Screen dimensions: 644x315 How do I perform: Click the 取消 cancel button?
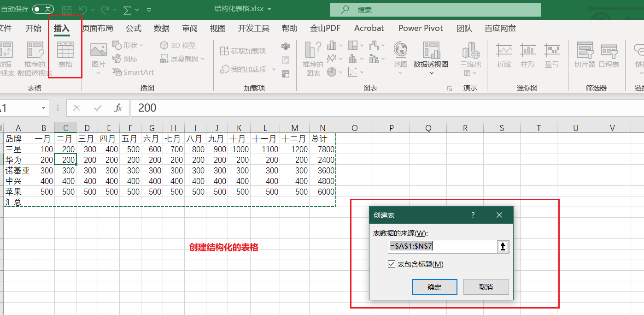click(486, 287)
